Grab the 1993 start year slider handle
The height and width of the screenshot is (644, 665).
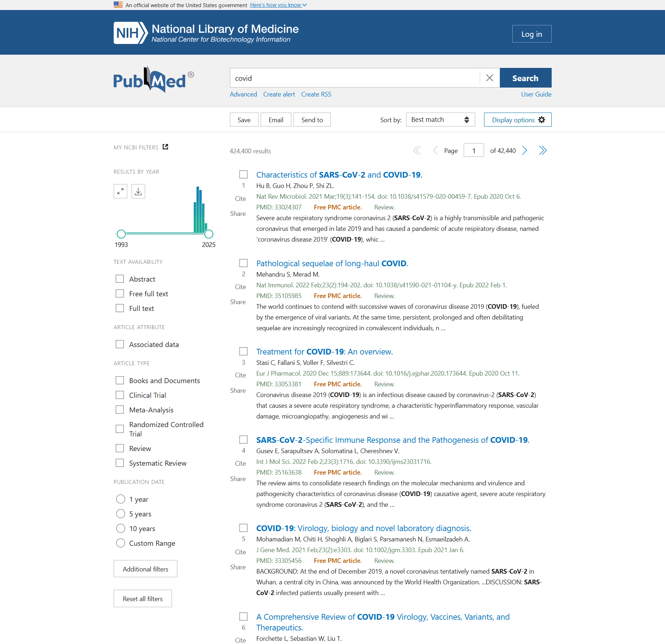click(x=121, y=234)
